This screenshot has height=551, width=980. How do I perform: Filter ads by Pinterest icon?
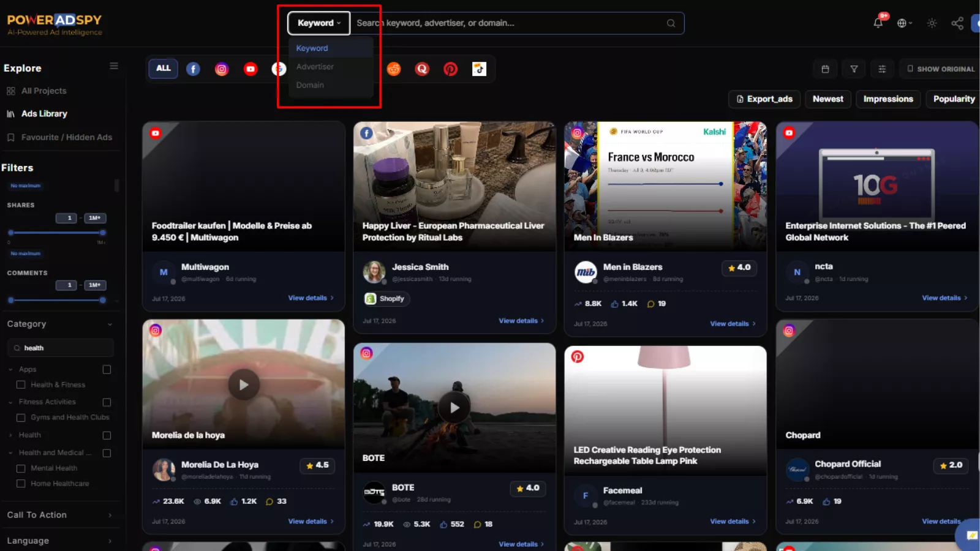(x=451, y=69)
